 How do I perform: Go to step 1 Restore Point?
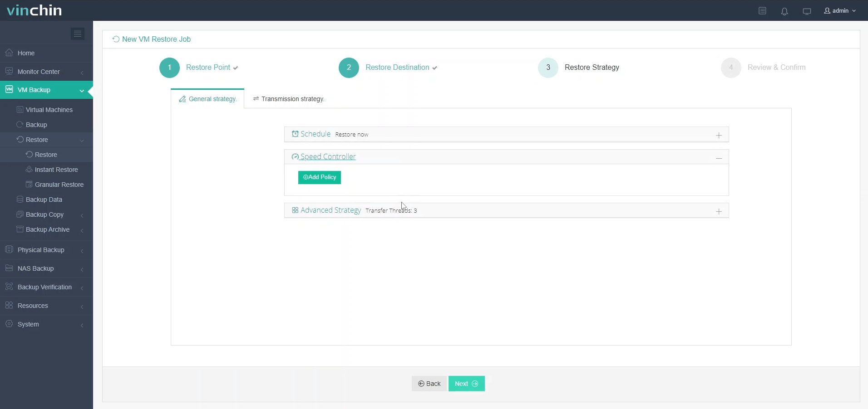[199, 68]
